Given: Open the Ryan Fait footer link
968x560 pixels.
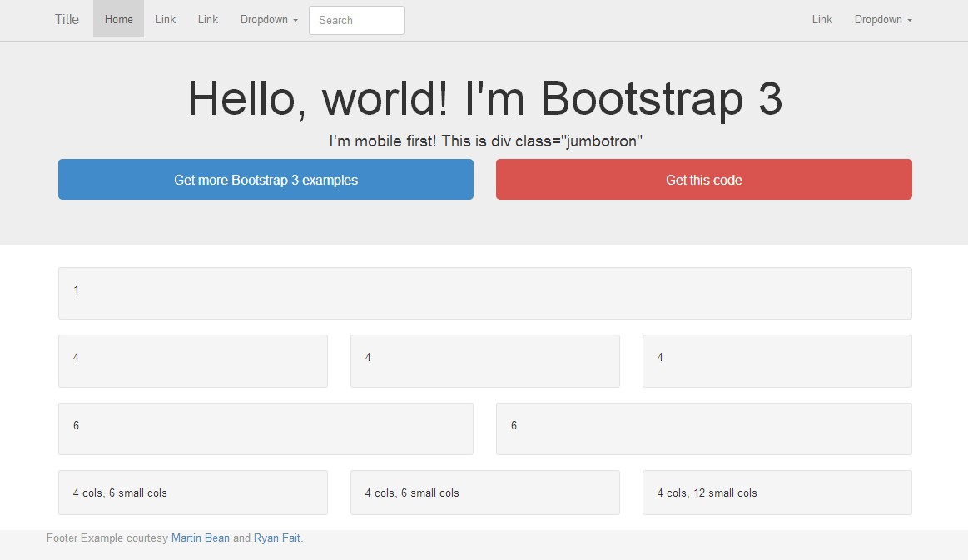Looking at the screenshot, I should (x=276, y=538).
